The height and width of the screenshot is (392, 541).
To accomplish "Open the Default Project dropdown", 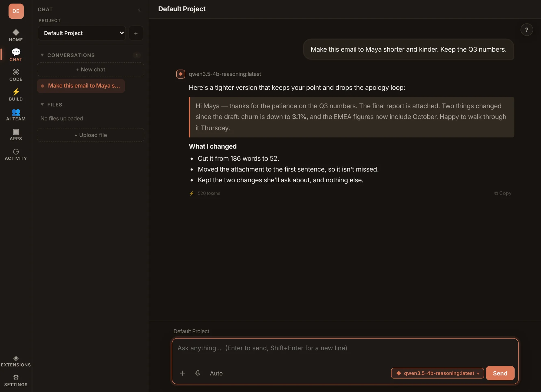I will pyautogui.click(x=82, y=33).
